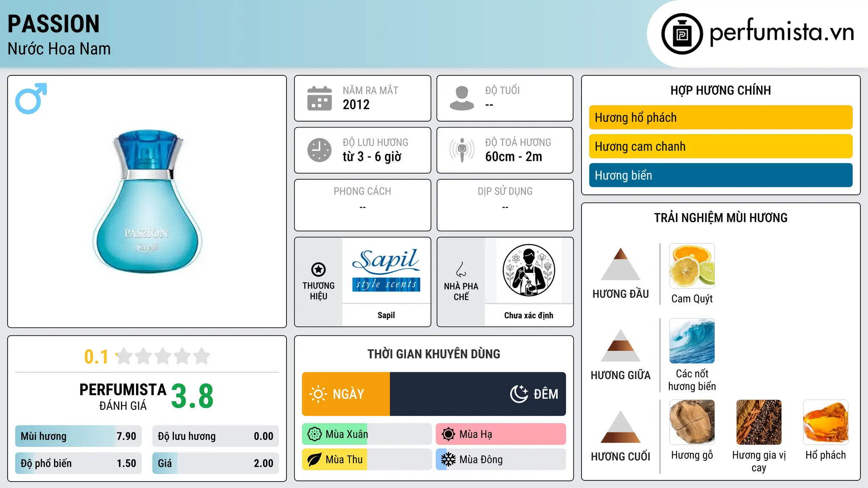
Task: Click the Độ phổ biến 1.50 score bar
Action: (78, 463)
